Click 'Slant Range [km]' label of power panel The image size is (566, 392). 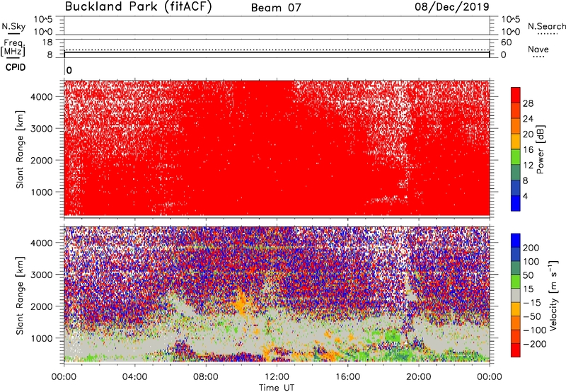pyautogui.click(x=20, y=149)
